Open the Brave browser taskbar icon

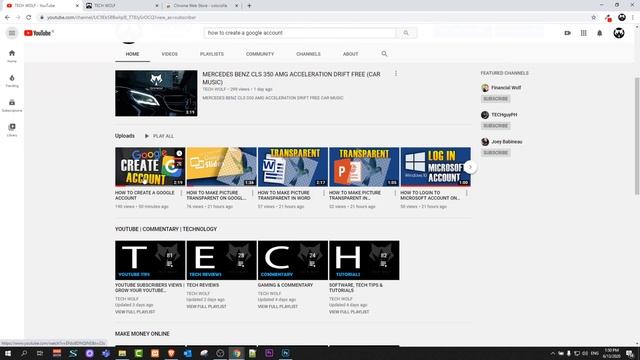click(171, 353)
